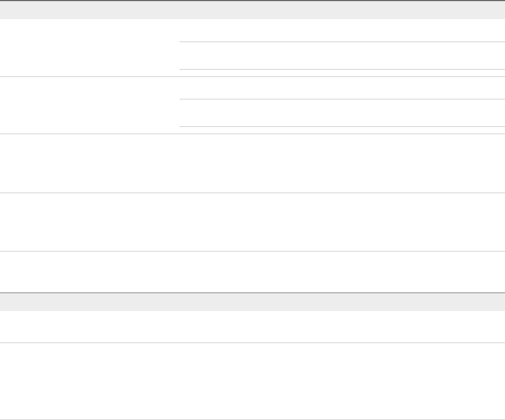The height and width of the screenshot is (420, 505).
Task: Select the upper right sub-cell in the second row
Action: tap(342, 88)
